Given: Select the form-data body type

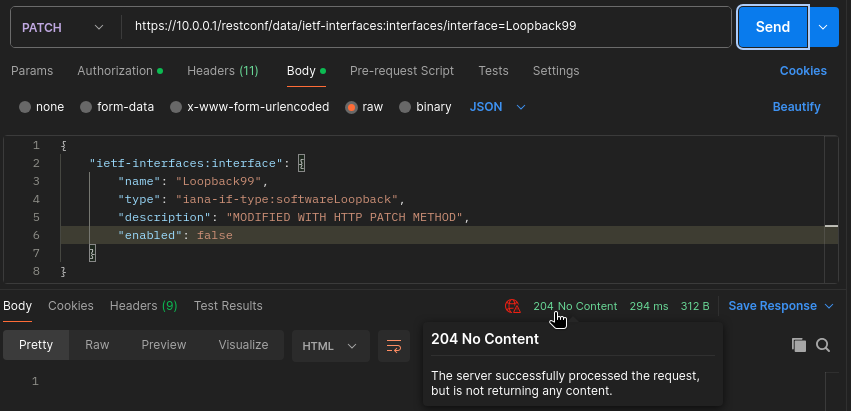Looking at the screenshot, I should (117, 107).
